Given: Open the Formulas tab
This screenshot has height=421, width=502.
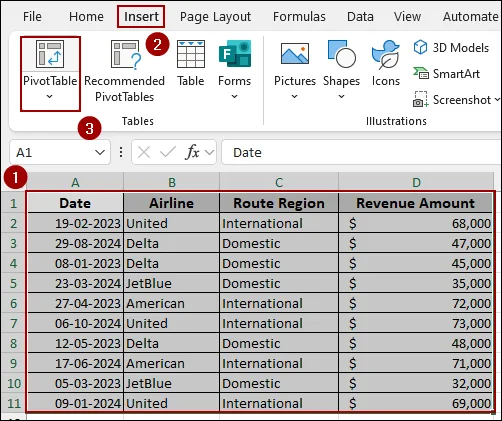Looking at the screenshot, I should (299, 16).
